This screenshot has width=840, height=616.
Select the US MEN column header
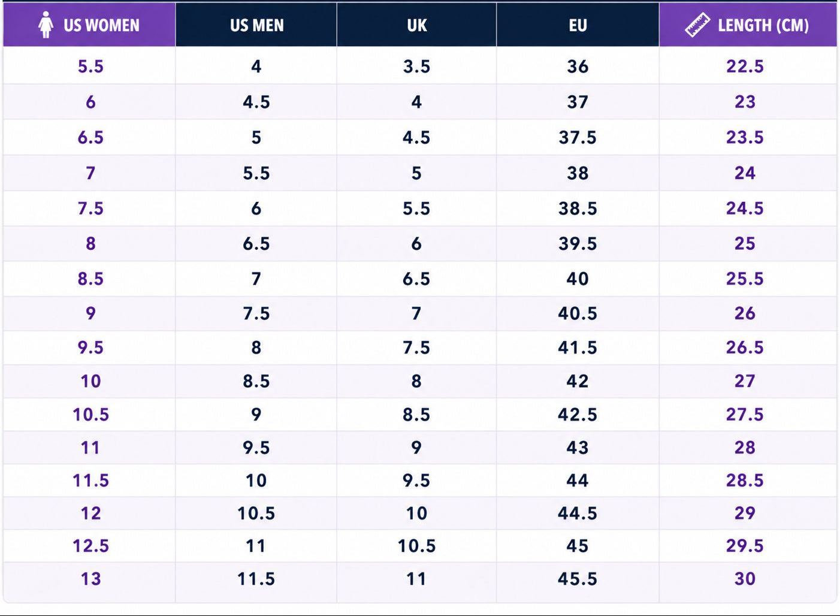point(256,25)
